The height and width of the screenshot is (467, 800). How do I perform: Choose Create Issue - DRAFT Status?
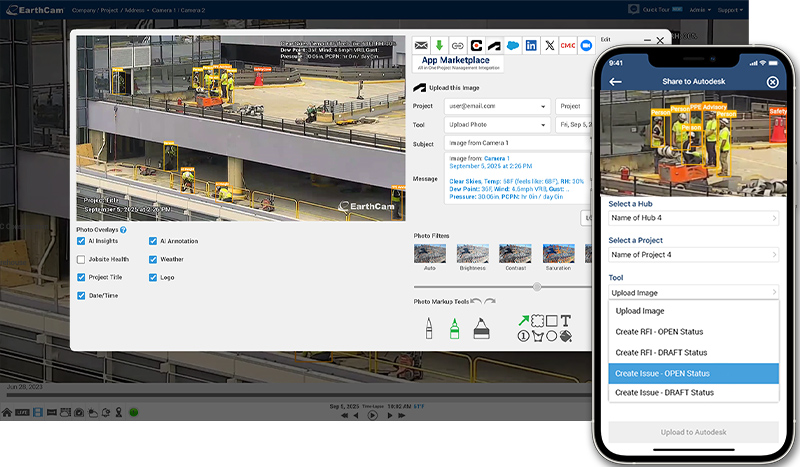tap(694, 392)
